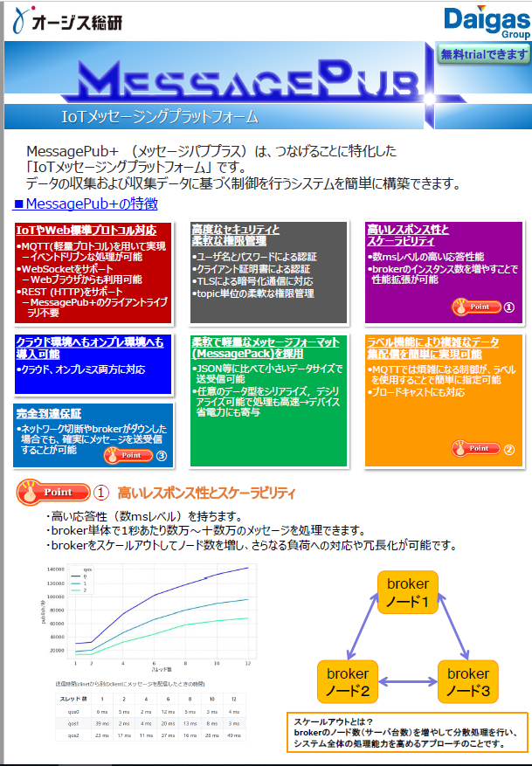Viewport: 532px width, 766px height.
Task: Click the 数msレベルの高い応答性能 bullet
Action: pos(425,257)
